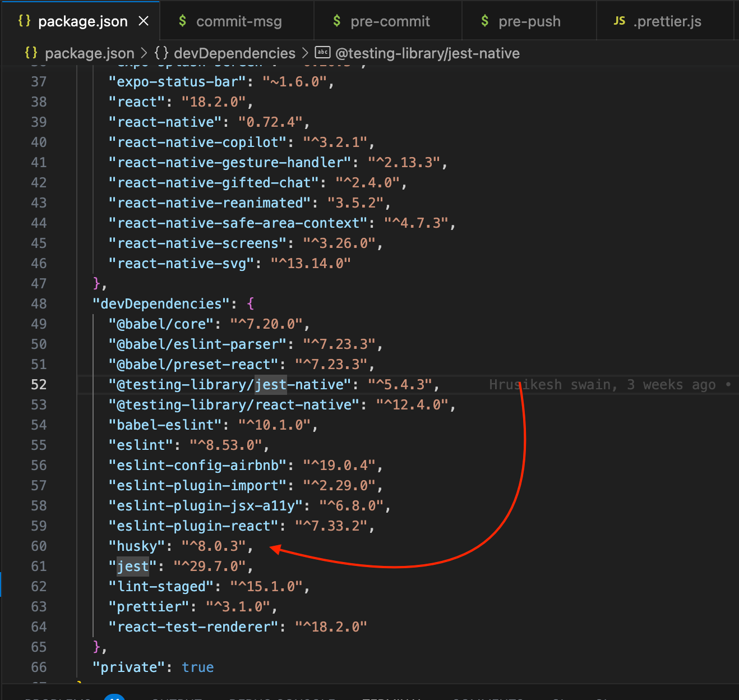Click the "react-native-gesture-handler" entry

click(278, 163)
